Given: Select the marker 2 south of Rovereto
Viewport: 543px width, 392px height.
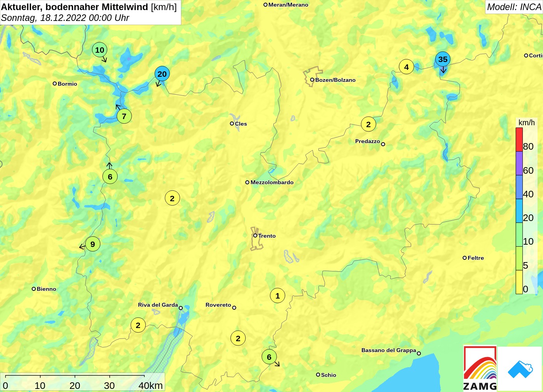Looking at the screenshot, I should (x=238, y=338).
